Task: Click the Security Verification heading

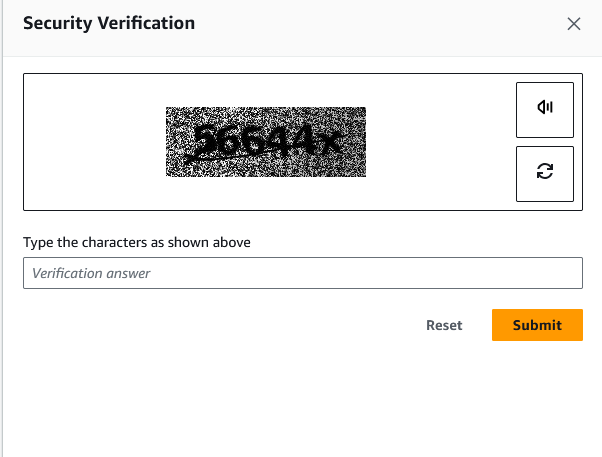Action: (109, 23)
